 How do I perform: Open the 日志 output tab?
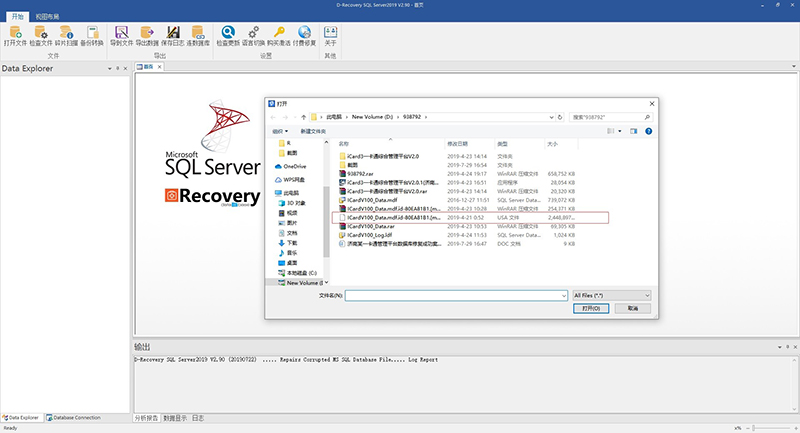[x=198, y=418]
